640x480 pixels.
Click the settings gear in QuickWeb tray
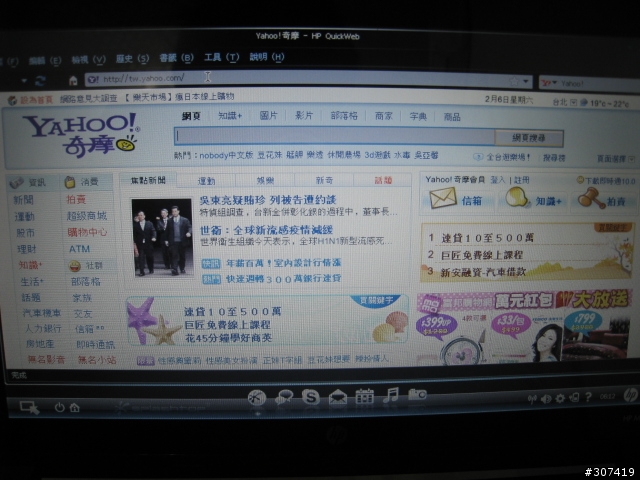560,398
